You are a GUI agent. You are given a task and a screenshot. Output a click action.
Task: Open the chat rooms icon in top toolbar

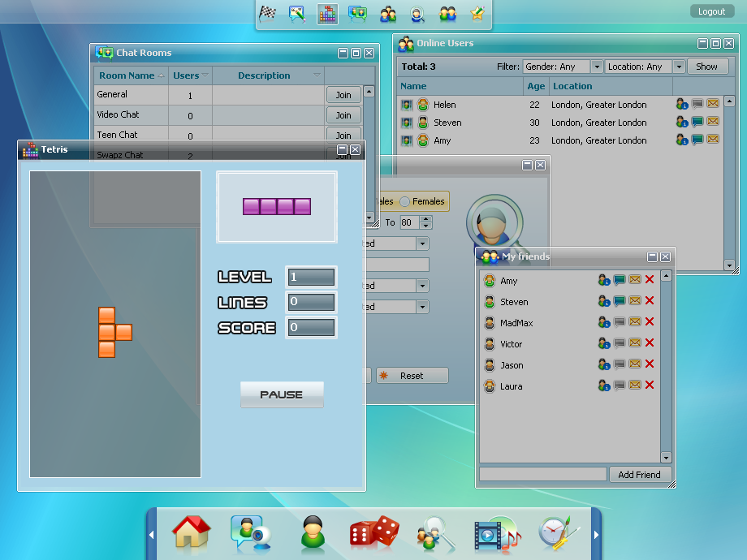(x=357, y=14)
